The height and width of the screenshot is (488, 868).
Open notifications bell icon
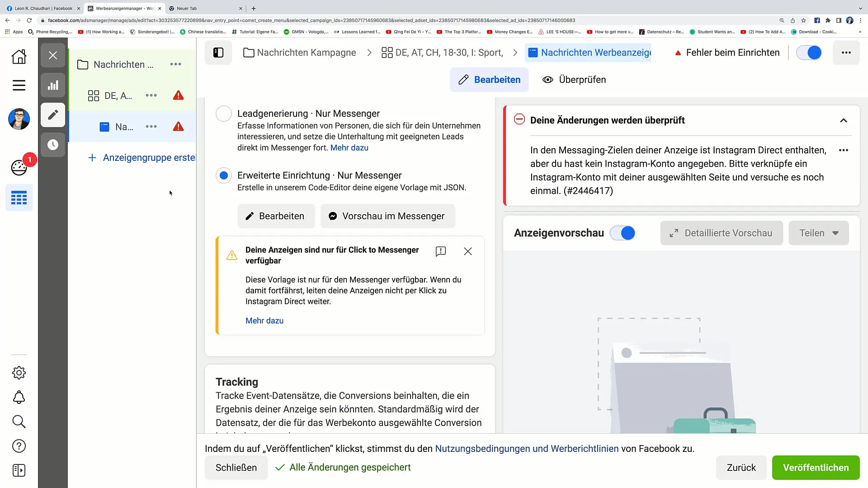coord(19,397)
